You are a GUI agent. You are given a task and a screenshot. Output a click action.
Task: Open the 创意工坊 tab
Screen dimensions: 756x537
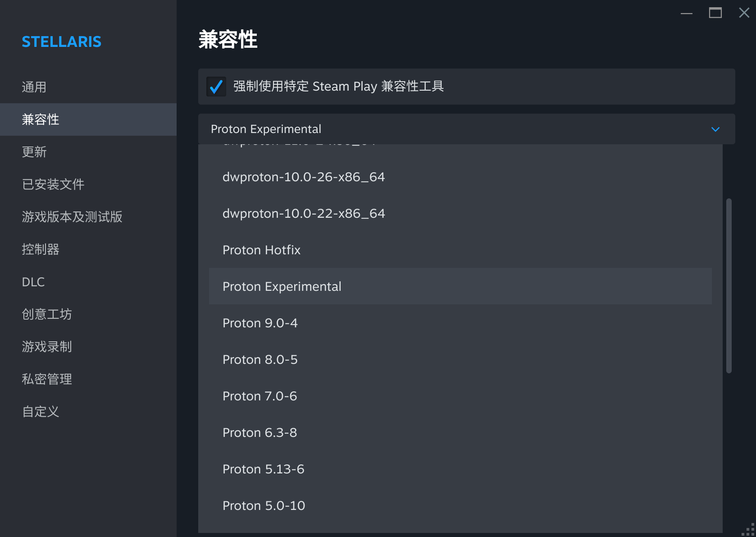pos(88,314)
